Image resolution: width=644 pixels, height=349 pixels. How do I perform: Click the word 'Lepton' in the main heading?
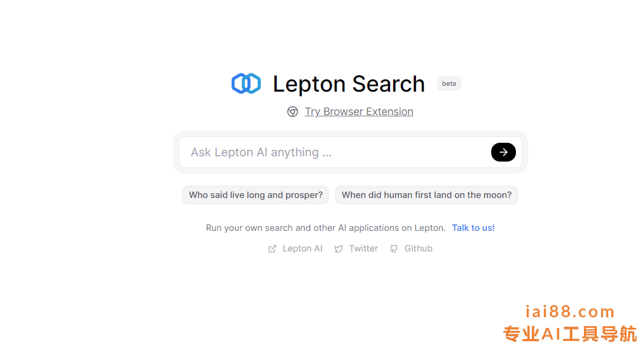pos(309,84)
